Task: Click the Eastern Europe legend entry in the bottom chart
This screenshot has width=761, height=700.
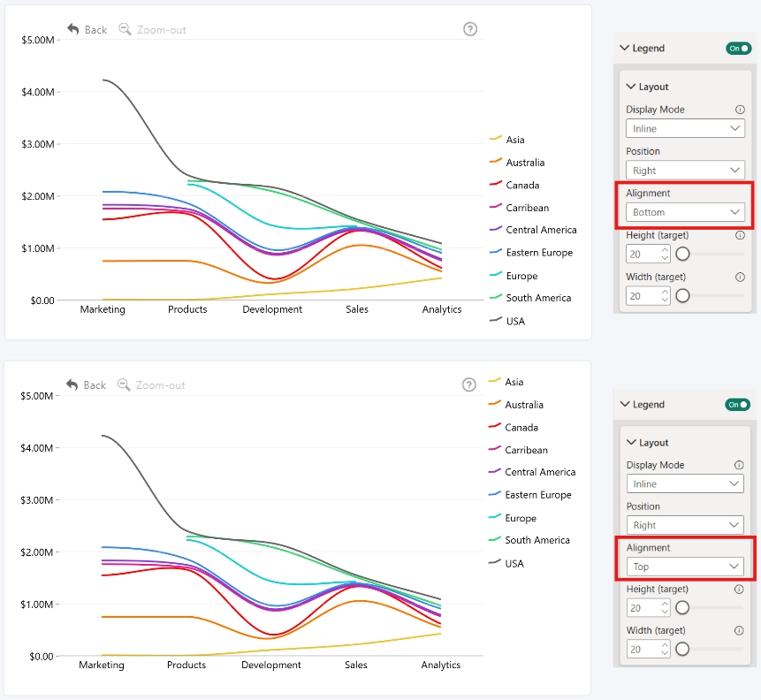Action: point(530,495)
